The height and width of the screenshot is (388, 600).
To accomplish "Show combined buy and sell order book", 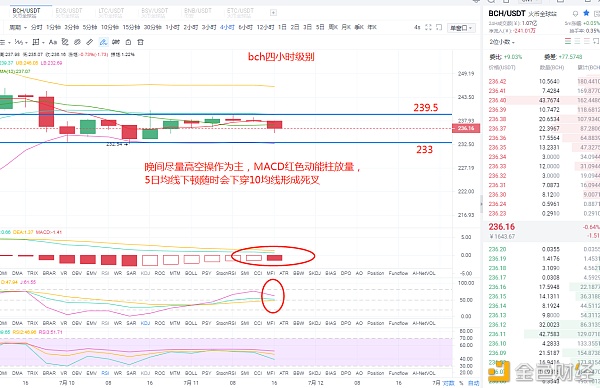I will [x=568, y=41].
